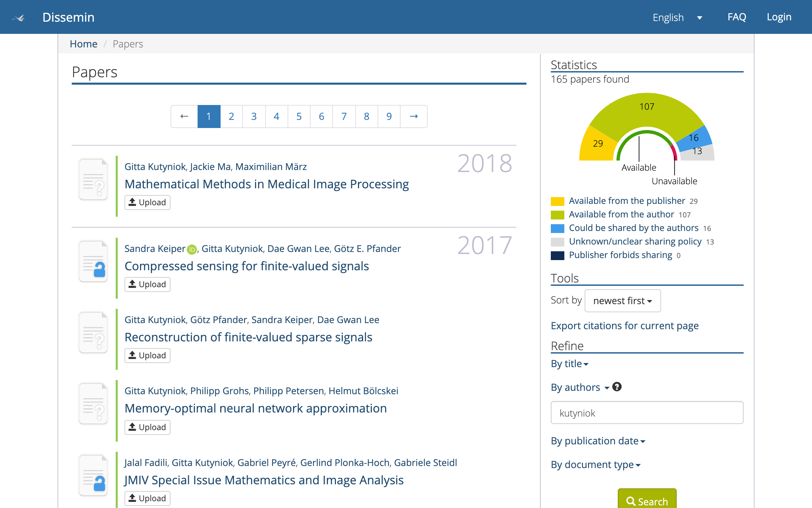This screenshot has width=812, height=508.
Task: Click the Dissemin bird logo icon
Action: [19, 18]
